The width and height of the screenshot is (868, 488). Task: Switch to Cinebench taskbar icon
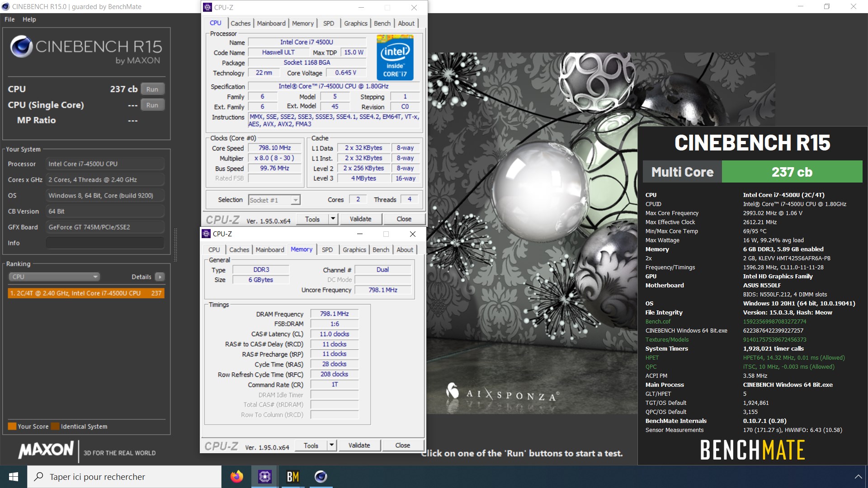tap(321, 477)
